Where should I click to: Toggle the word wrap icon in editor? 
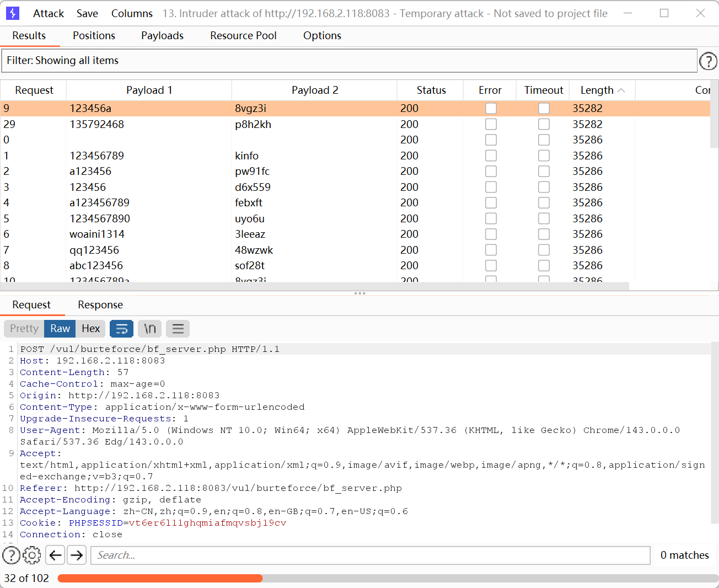pos(122,329)
